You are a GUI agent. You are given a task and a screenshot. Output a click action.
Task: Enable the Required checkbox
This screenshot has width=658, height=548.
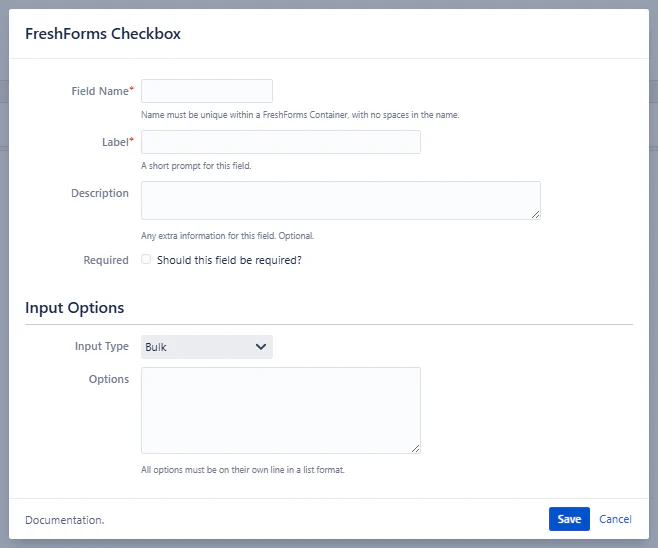[x=147, y=260]
